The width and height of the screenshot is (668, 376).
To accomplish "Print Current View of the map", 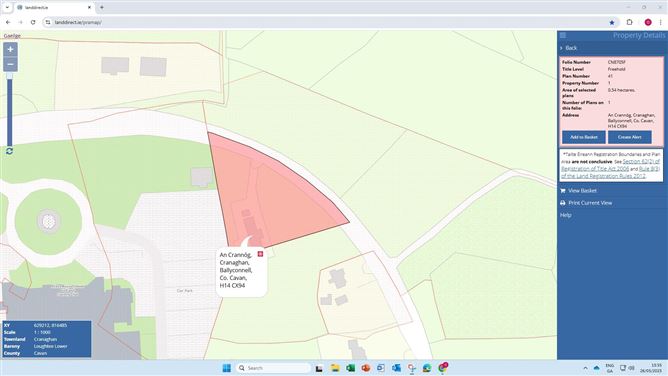I will 590,203.
